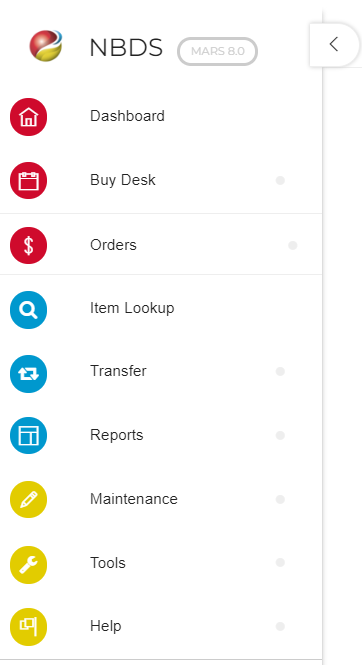This screenshot has height=665, width=362.
Task: Expand Buy Desk submenu using its dot
Action: (280, 181)
